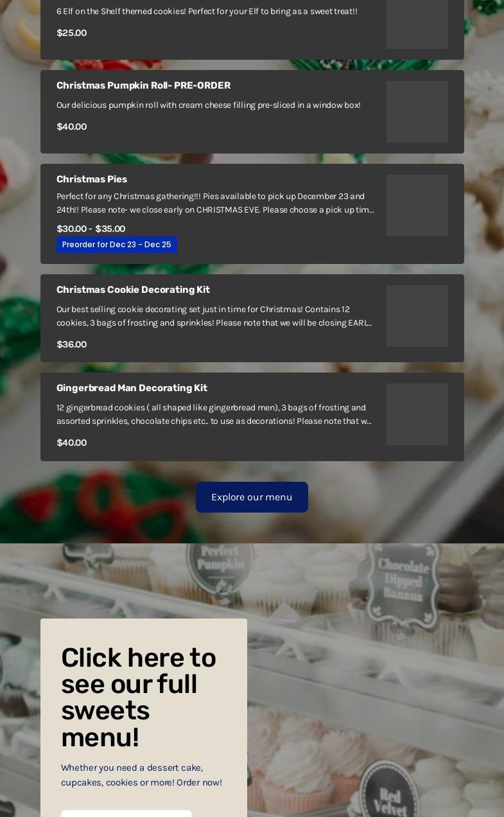Click the $36.00 Cookie Decorating Kit price
504x817 pixels.
tap(71, 344)
